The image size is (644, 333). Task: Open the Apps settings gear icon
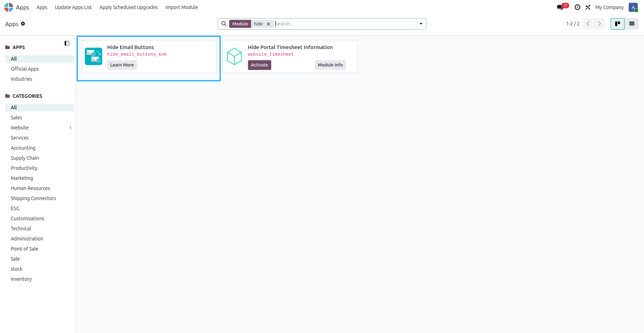point(23,24)
